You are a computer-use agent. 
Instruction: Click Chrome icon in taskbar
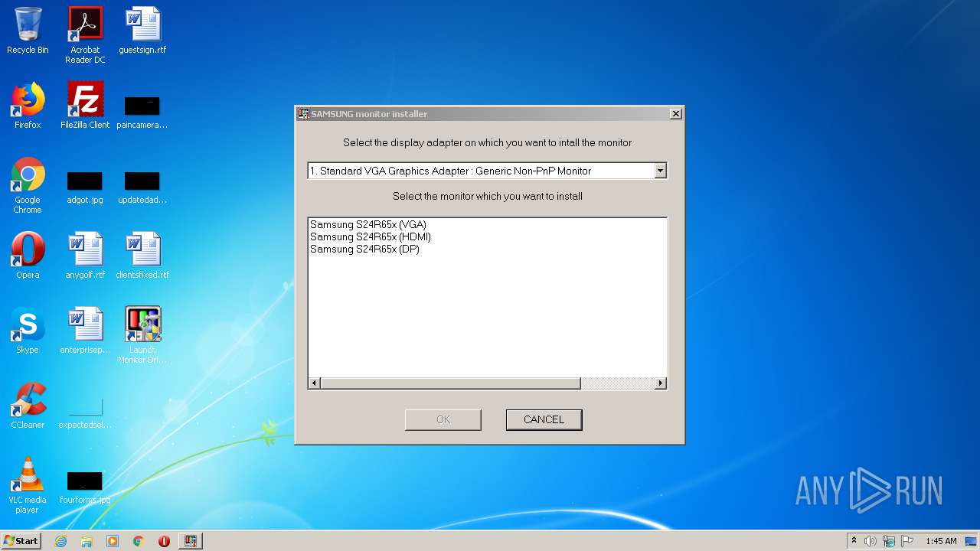click(139, 541)
